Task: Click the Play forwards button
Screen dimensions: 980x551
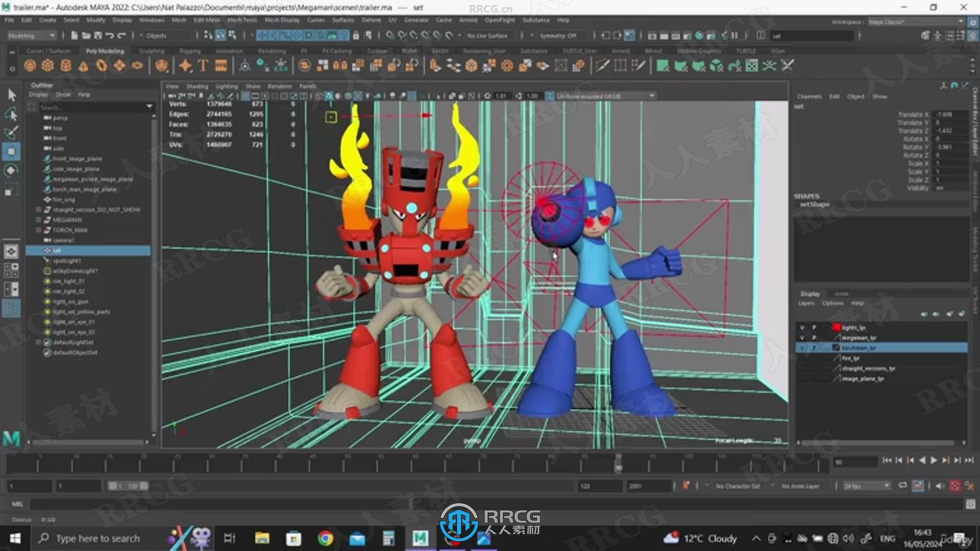Action: click(x=934, y=460)
